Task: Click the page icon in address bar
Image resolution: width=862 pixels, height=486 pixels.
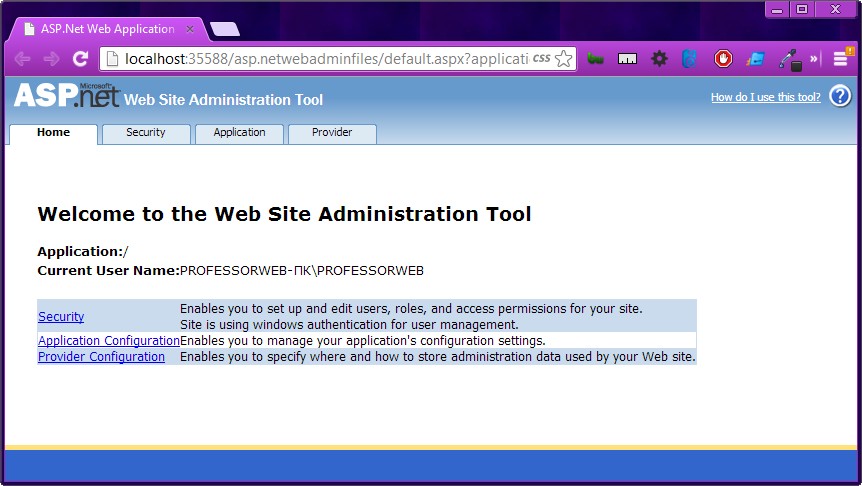Action: tap(112, 58)
